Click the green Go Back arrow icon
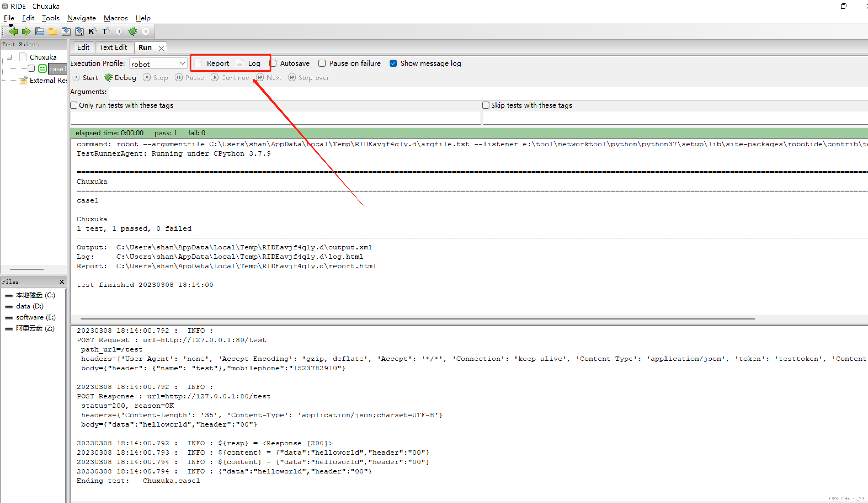Viewport: 868px width, 503px height. coord(13,32)
